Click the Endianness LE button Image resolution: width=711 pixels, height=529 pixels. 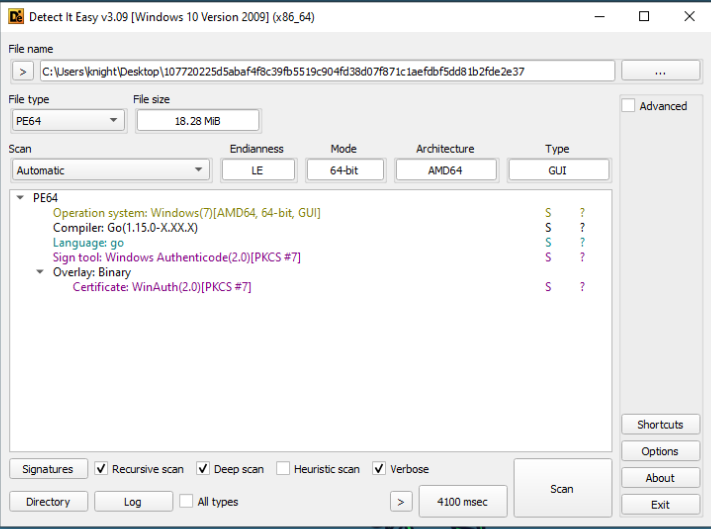[258, 170]
